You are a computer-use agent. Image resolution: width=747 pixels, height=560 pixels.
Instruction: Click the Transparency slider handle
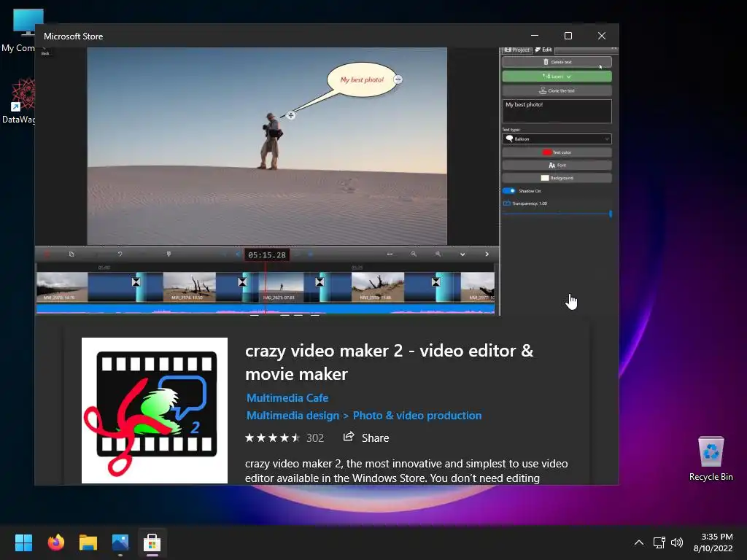611,214
